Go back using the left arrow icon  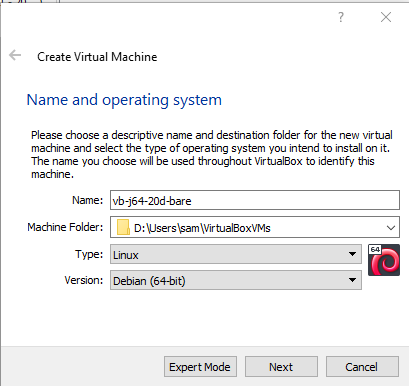(x=15, y=55)
